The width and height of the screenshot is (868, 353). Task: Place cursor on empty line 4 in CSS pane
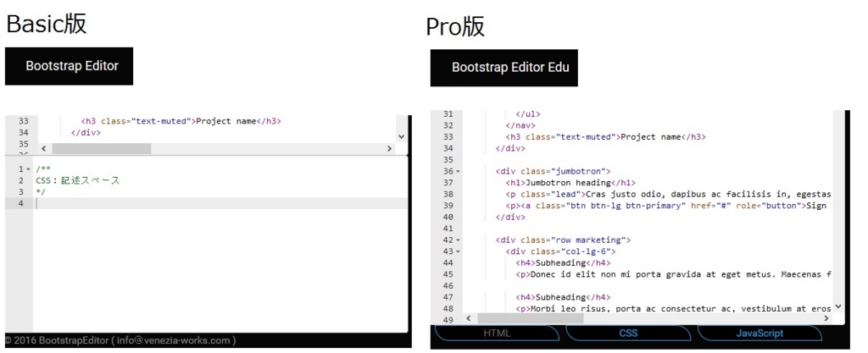coord(220,203)
